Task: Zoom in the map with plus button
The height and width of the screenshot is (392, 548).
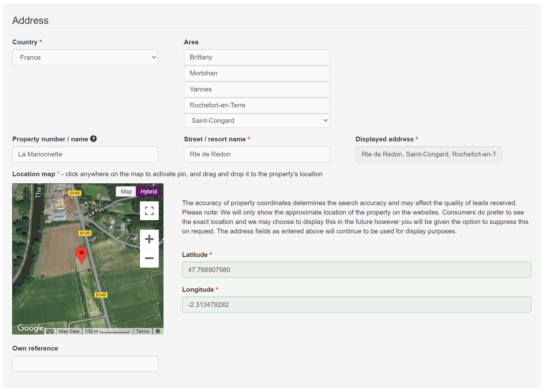Action: click(149, 239)
